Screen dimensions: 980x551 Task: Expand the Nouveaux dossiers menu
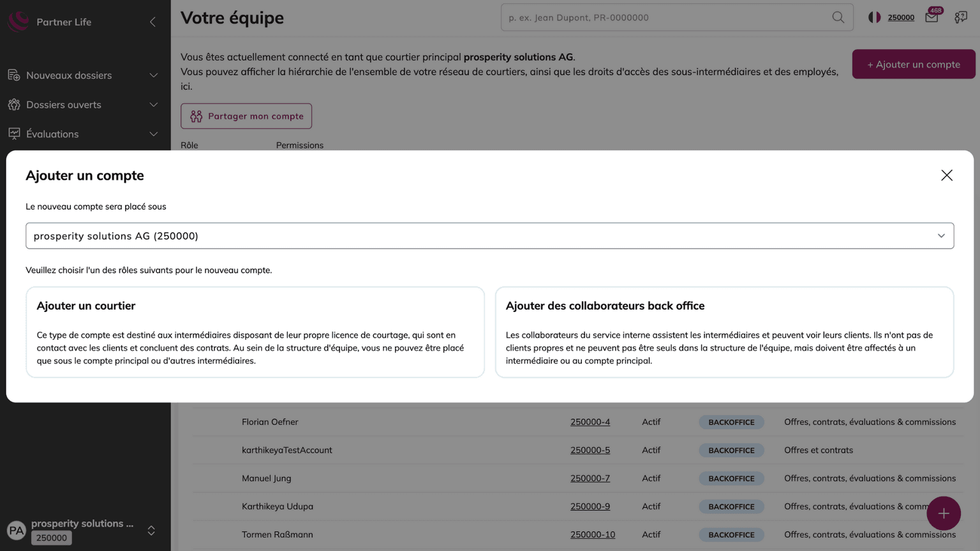pos(83,75)
